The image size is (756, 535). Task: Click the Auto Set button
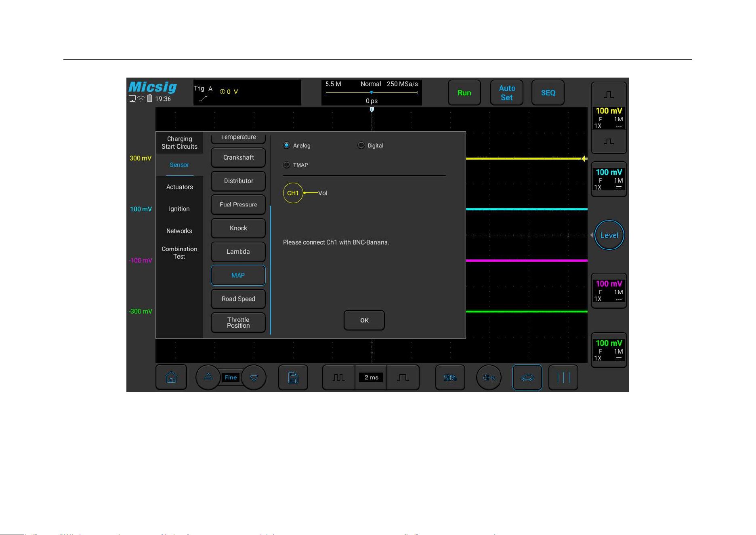[x=507, y=93]
